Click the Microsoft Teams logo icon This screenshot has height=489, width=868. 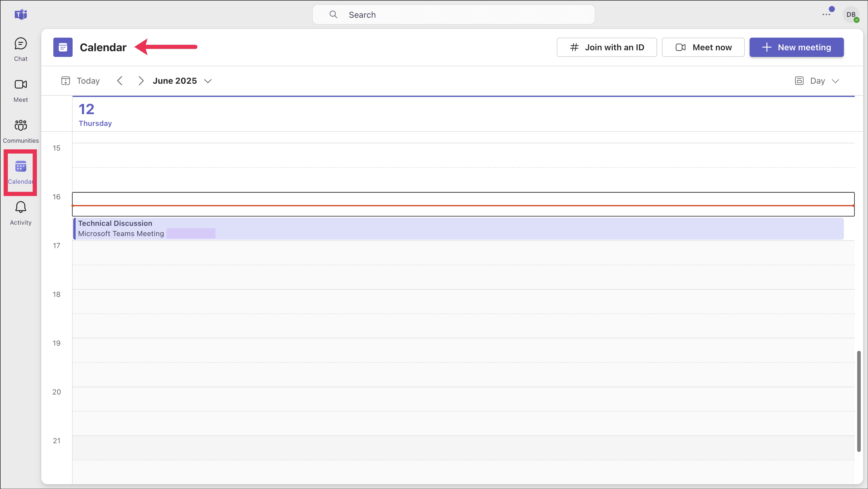(20, 14)
